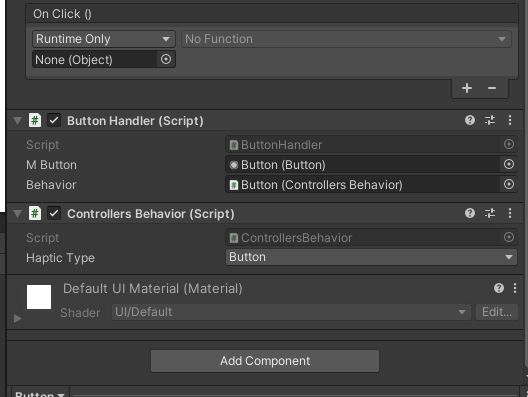Click the Button Handler script icon

[x=35, y=121]
